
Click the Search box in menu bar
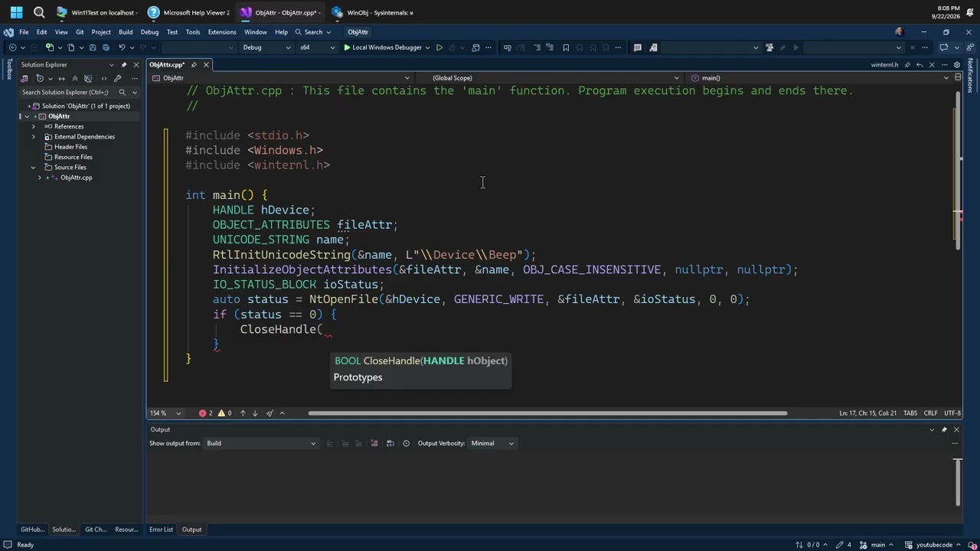click(x=313, y=32)
